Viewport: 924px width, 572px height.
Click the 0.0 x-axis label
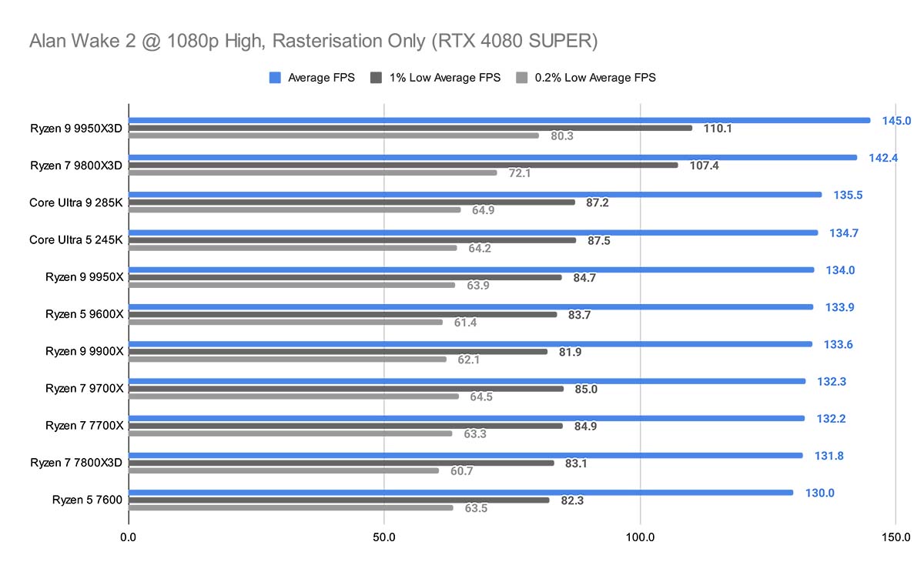[x=129, y=535]
